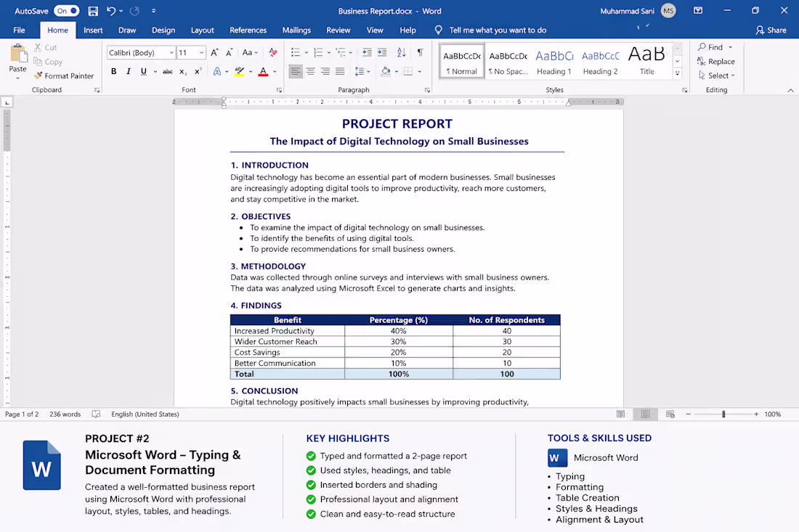Screen dimensions: 799x532
Task: Switch to the Layout tab
Action: coord(203,30)
